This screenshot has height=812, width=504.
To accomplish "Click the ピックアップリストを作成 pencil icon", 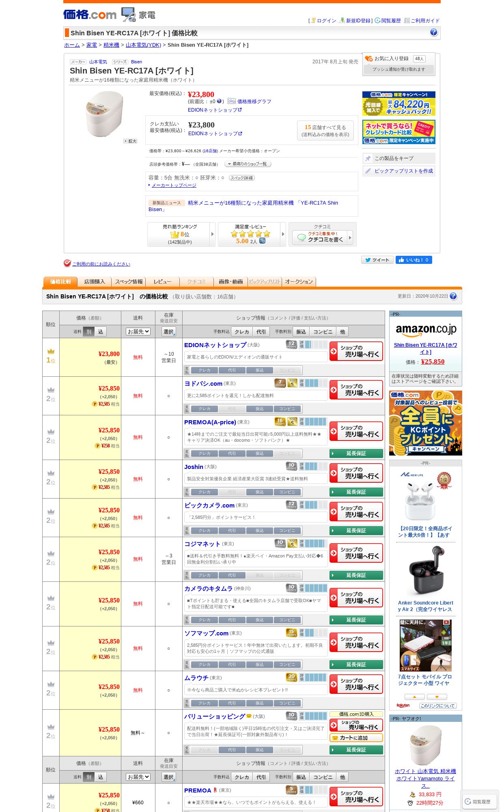I will click(x=368, y=171).
